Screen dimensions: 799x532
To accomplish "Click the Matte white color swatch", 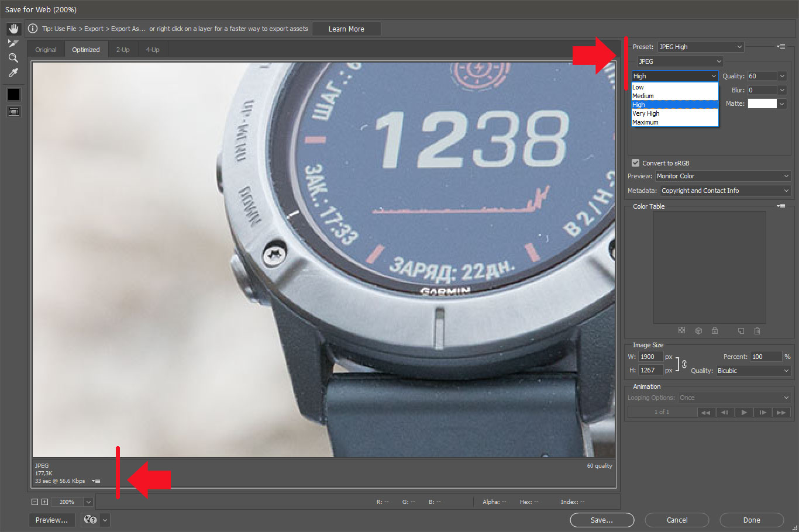I will pos(762,103).
